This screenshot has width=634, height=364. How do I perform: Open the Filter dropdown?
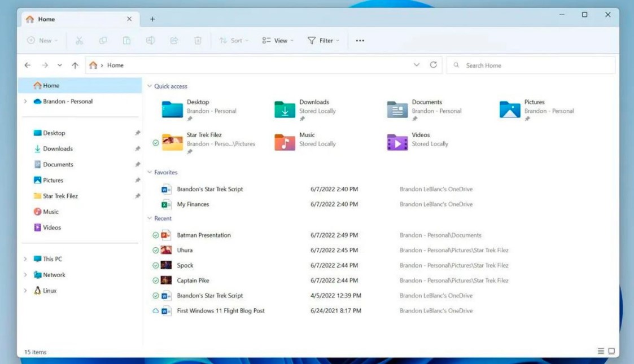pos(323,41)
